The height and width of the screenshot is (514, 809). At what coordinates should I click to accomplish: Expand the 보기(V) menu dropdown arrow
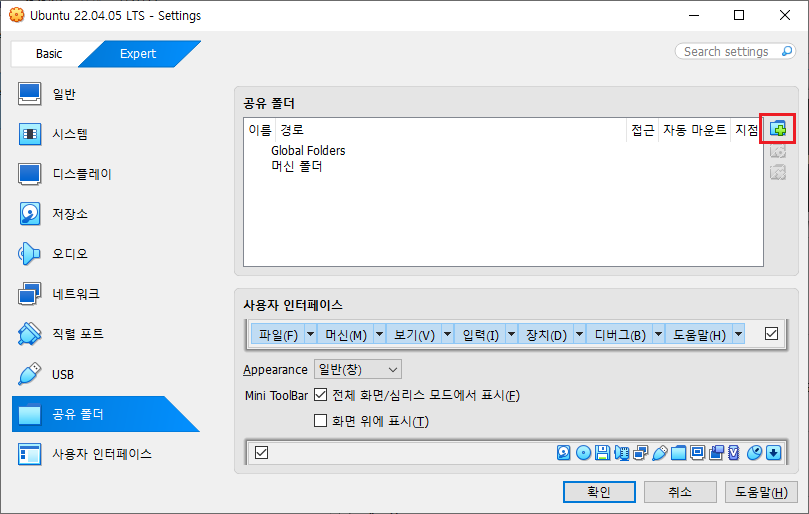click(x=447, y=334)
